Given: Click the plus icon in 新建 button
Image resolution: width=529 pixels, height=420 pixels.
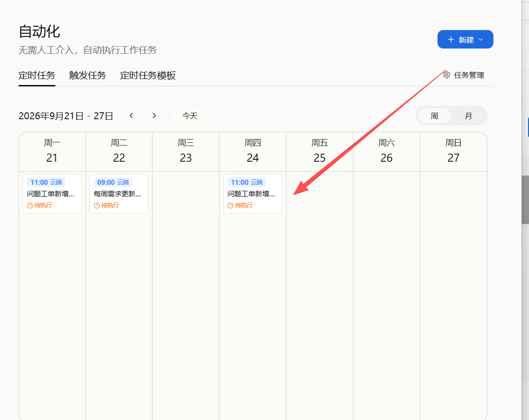Looking at the screenshot, I should point(451,39).
